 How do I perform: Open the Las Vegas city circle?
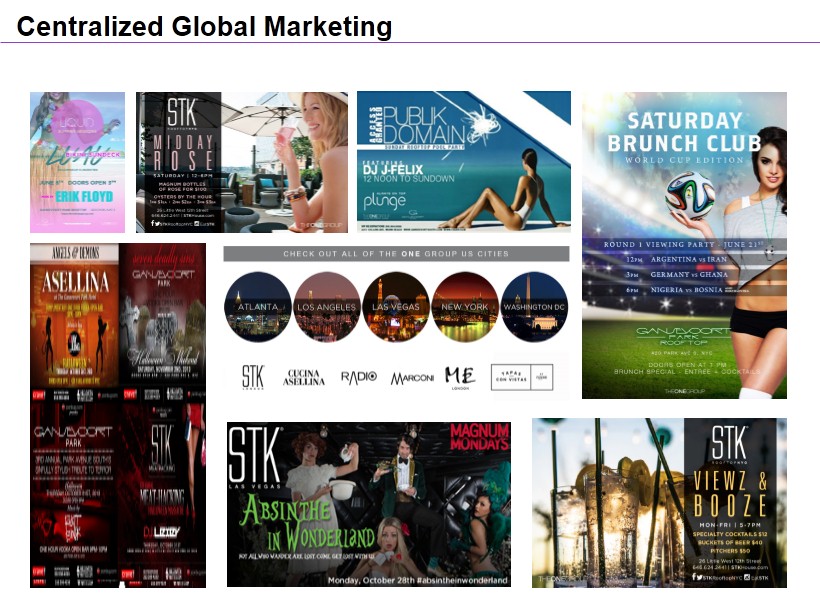coord(396,306)
